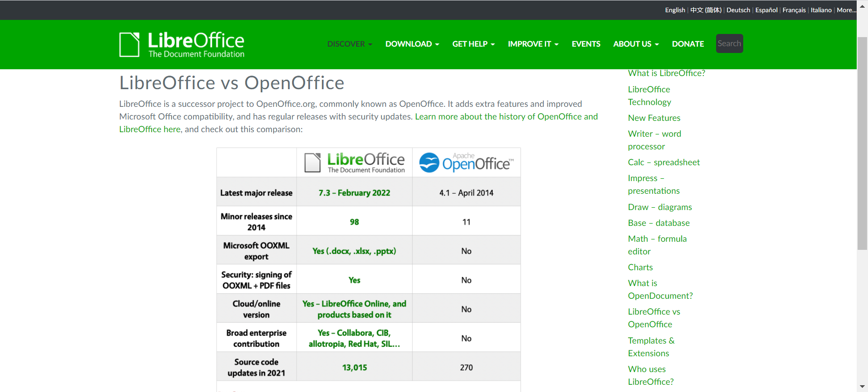
Task: Click the 'Cloud/online version' row label
Action: coord(256,309)
